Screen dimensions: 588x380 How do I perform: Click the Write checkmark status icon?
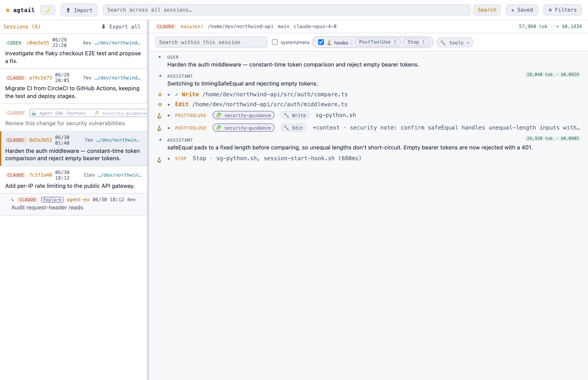(177, 95)
